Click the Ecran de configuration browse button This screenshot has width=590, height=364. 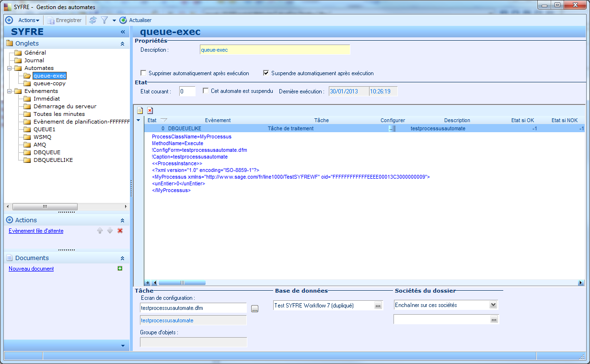point(255,309)
